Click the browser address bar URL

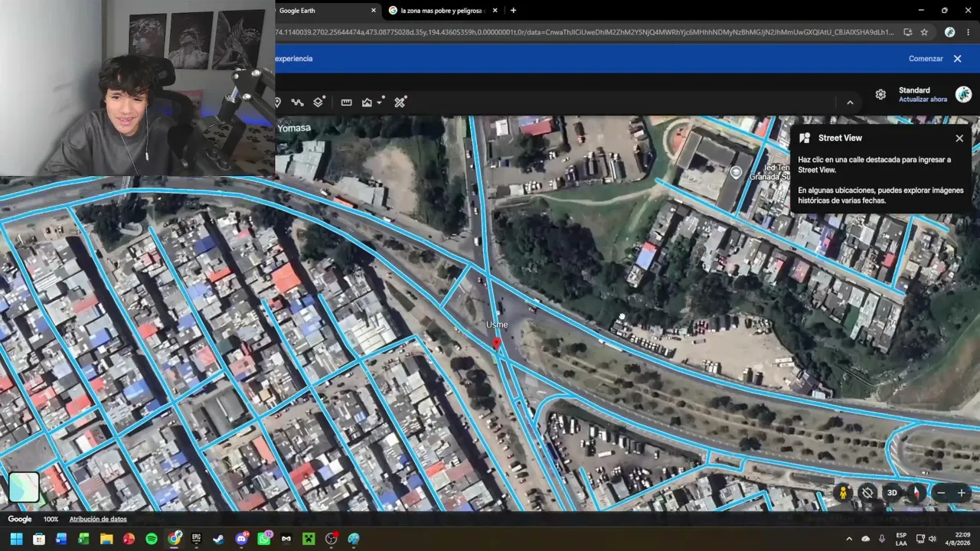585,32
